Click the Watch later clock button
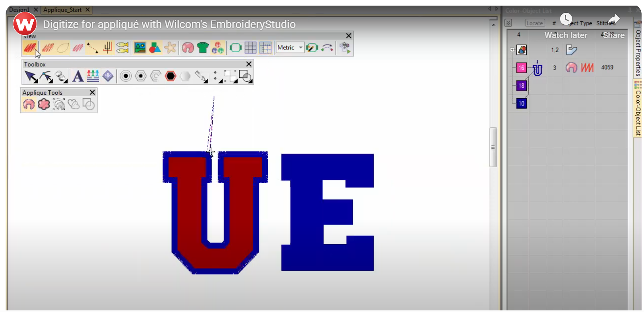Viewport: 644px width, 312px height. tap(566, 19)
